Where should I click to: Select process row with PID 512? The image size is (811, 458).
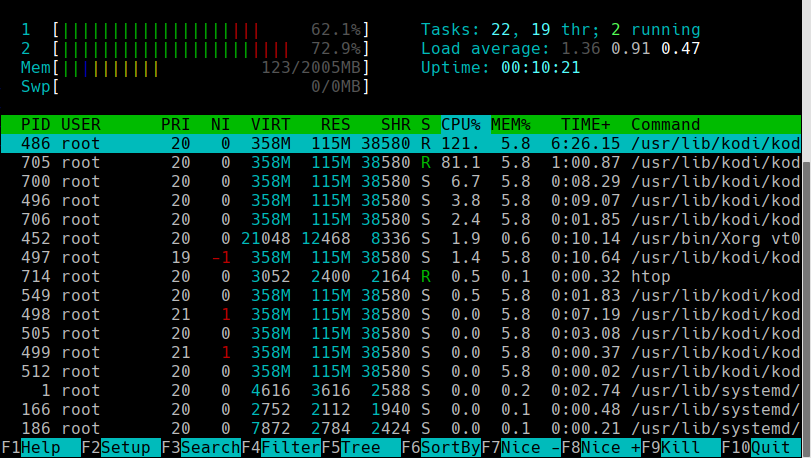tap(401, 372)
